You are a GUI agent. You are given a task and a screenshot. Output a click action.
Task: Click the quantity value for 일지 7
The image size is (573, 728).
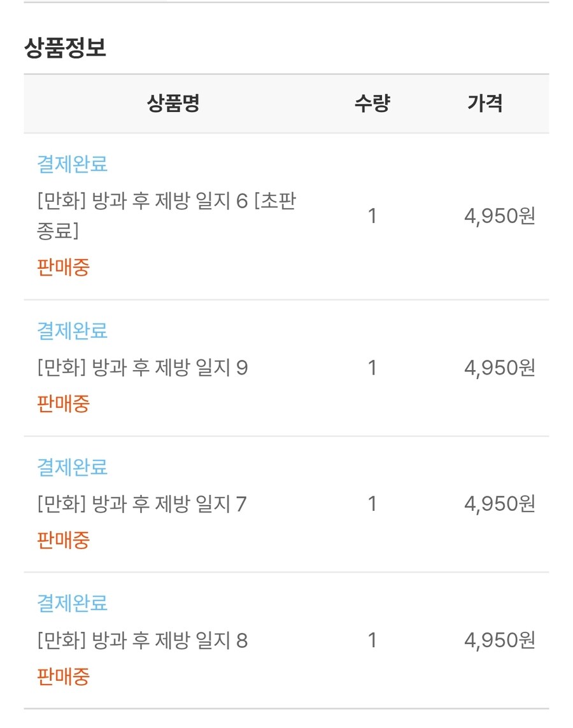(x=372, y=504)
